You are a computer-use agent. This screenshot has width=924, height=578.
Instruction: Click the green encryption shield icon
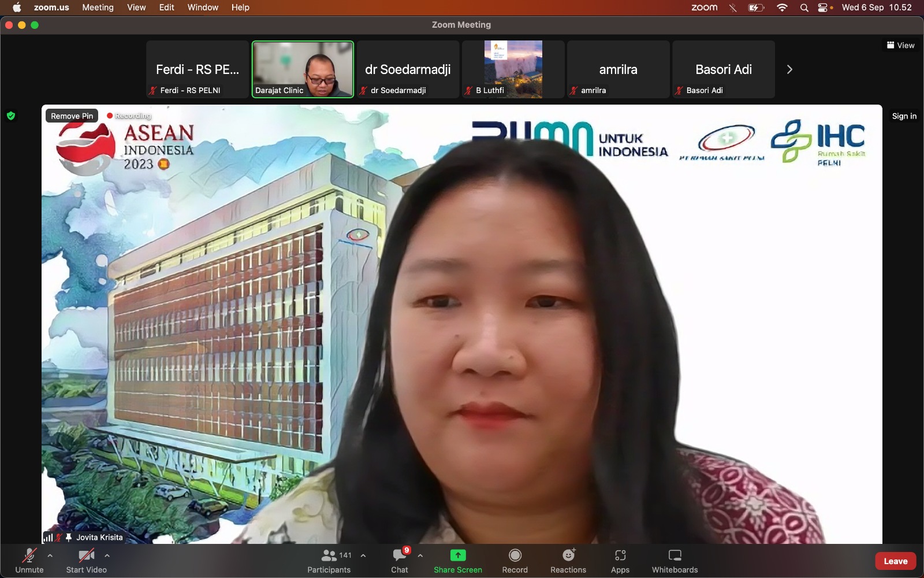[11, 116]
